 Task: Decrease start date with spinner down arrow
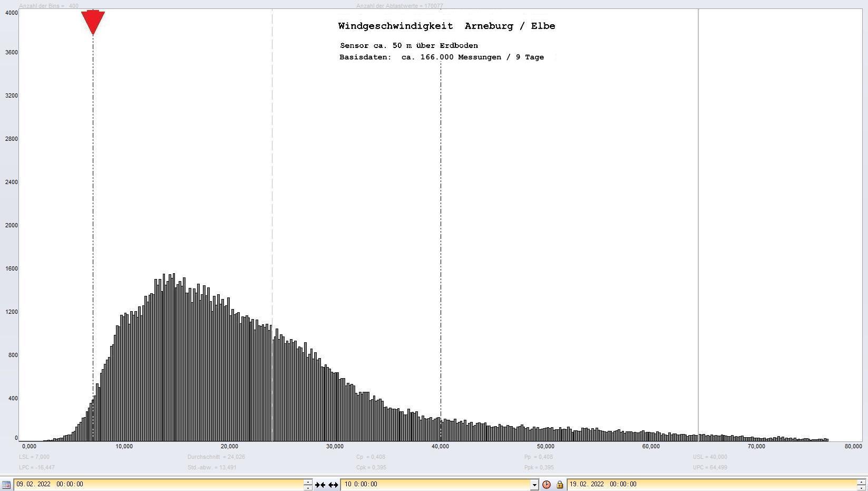308,488
